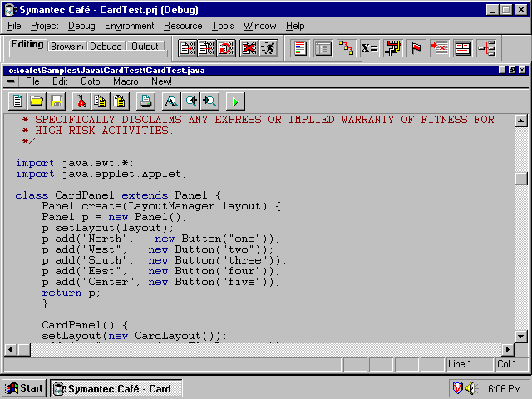This screenshot has width=532, height=399.
Task: Open the main File menu
Action: (14, 26)
